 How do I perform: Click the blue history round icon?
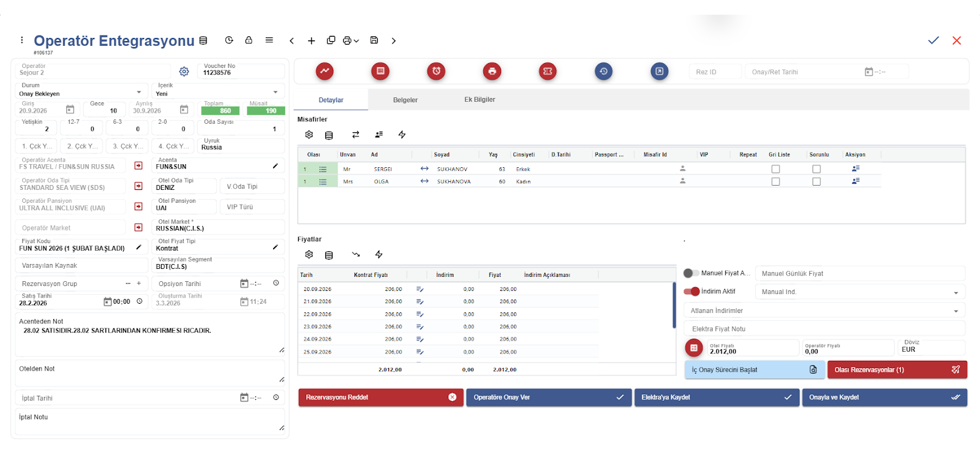(603, 71)
